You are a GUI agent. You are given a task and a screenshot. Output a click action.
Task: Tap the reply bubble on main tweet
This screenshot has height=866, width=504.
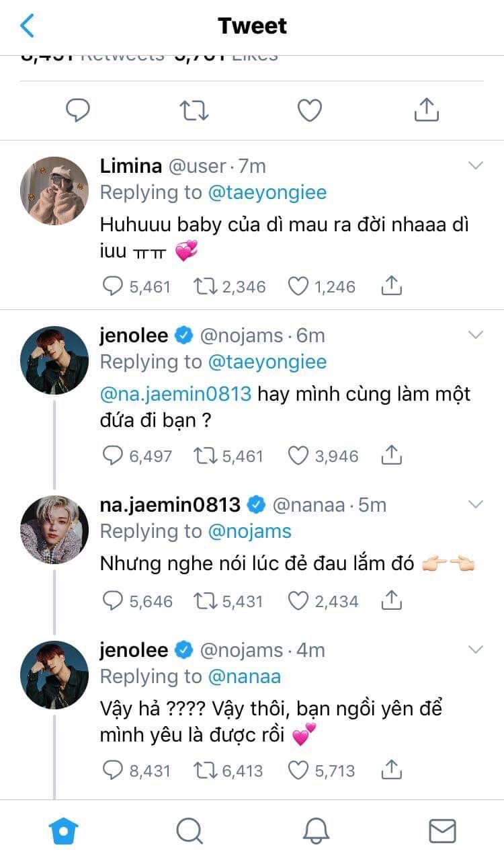coord(78,110)
